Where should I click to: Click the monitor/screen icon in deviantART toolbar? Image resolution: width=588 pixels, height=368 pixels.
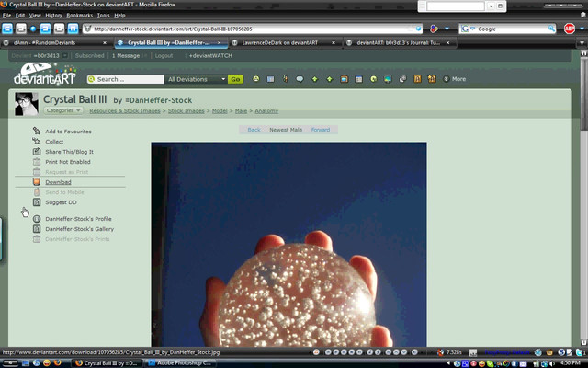click(388, 79)
